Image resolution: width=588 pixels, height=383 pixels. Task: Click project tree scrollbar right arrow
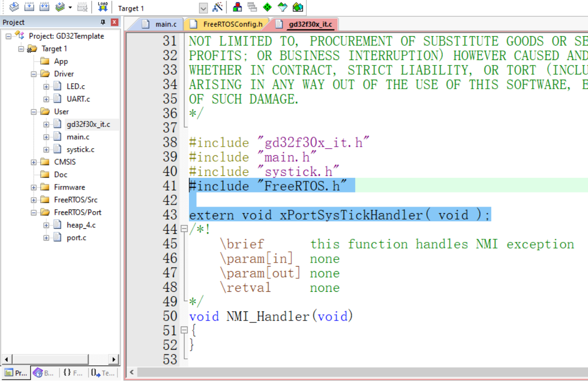pyautogui.click(x=114, y=359)
